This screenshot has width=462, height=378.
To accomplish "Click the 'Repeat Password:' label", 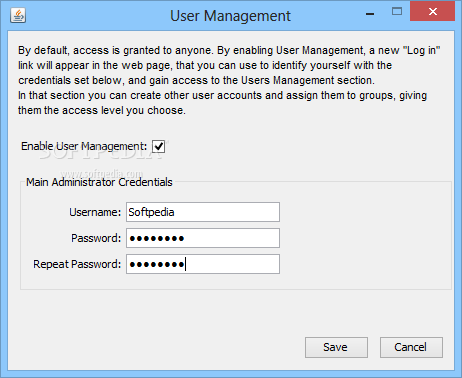I will click(x=77, y=264).
